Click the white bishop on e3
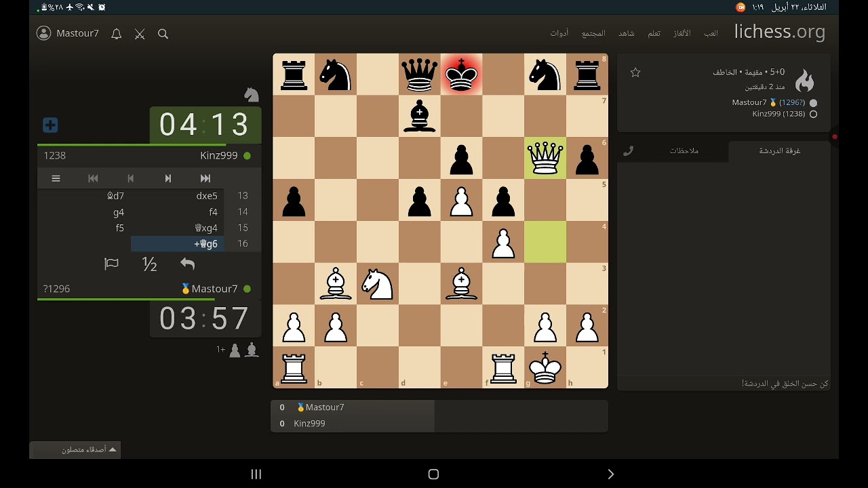 coord(461,284)
